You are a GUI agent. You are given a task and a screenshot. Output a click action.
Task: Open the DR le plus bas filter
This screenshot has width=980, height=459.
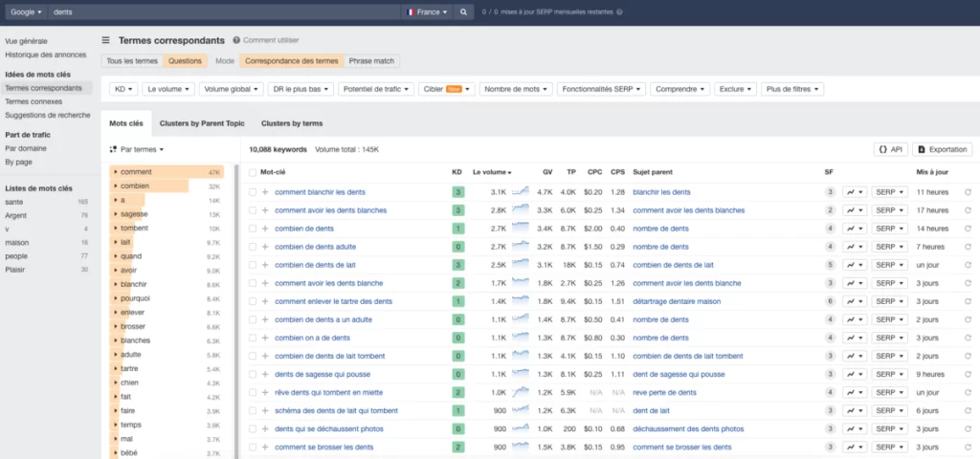(301, 89)
